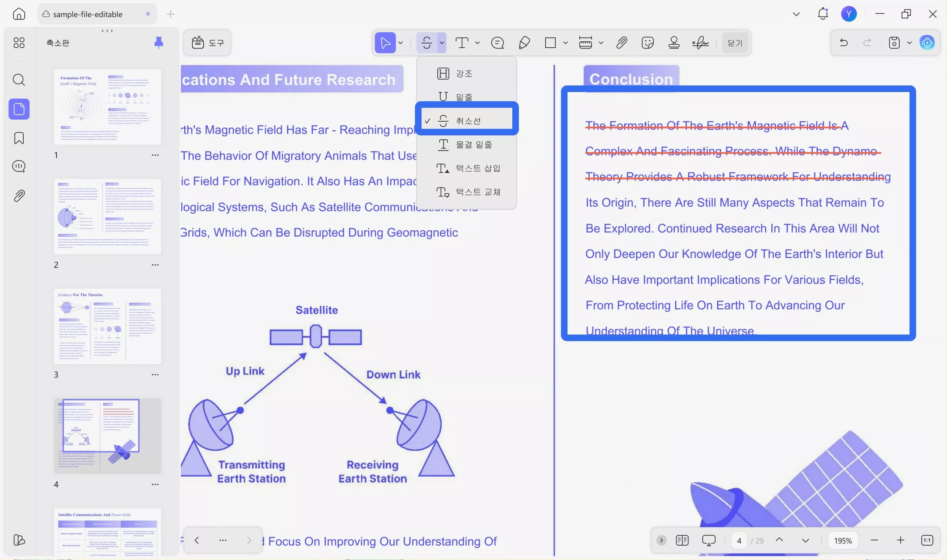947x560 pixels.
Task: Click the bottom-left sidebar layers icon
Action: (x=19, y=540)
